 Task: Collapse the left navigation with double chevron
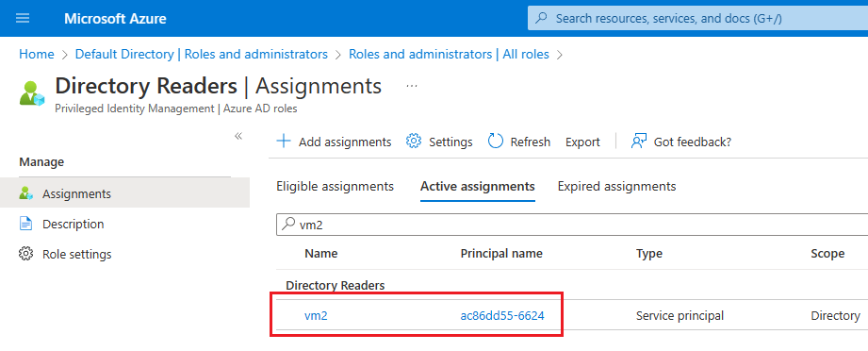click(238, 136)
